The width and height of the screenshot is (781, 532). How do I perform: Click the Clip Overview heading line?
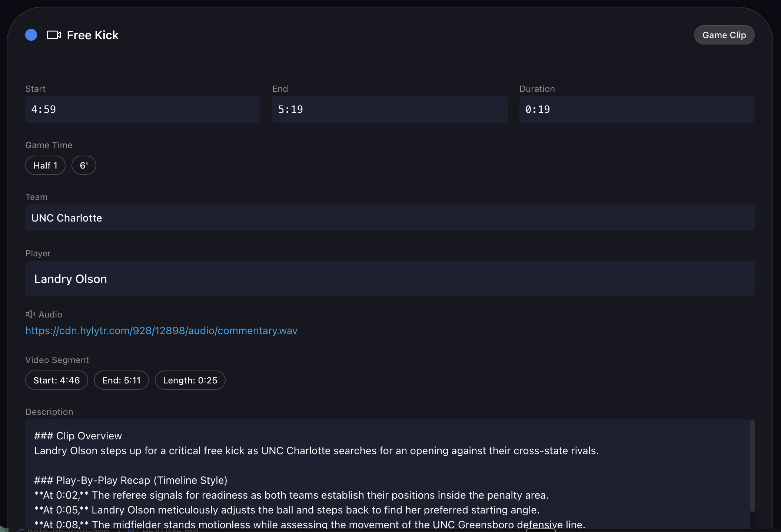[78, 436]
